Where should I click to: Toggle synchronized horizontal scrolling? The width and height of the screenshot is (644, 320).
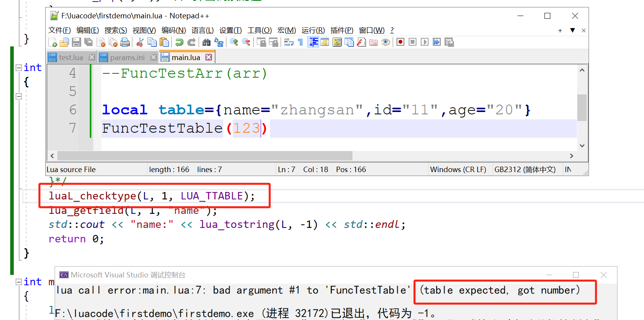click(273, 42)
